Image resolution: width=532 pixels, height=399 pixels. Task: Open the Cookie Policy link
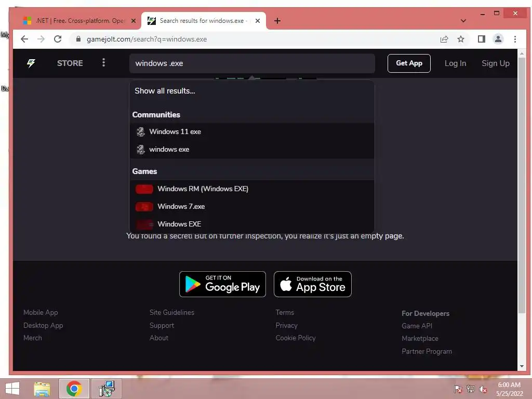point(296,338)
